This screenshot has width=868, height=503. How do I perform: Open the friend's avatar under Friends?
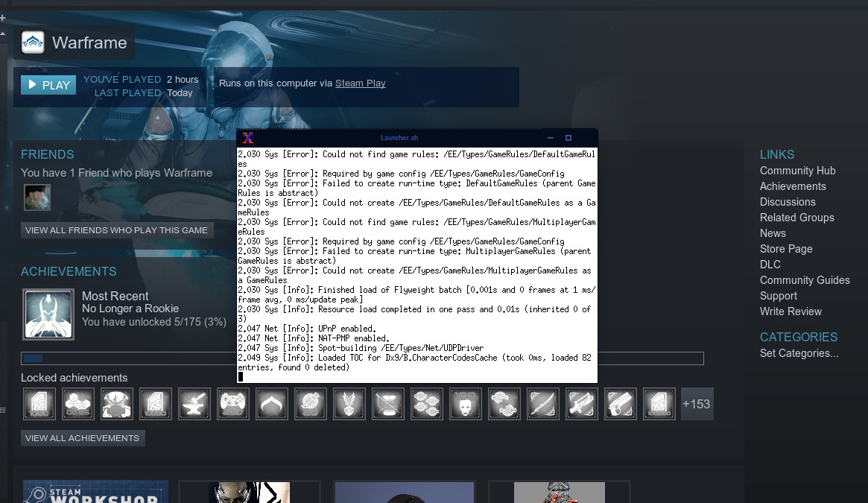[x=37, y=197]
